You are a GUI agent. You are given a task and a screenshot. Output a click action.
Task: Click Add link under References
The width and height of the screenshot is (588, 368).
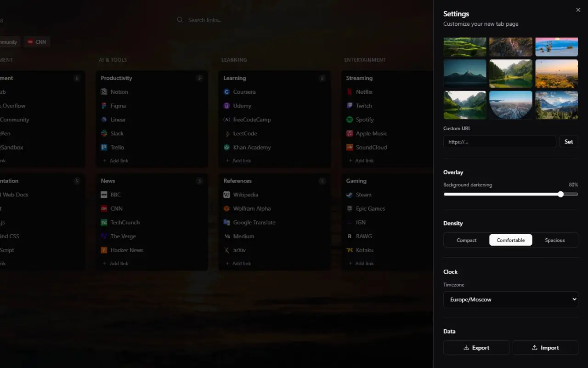[238, 264]
